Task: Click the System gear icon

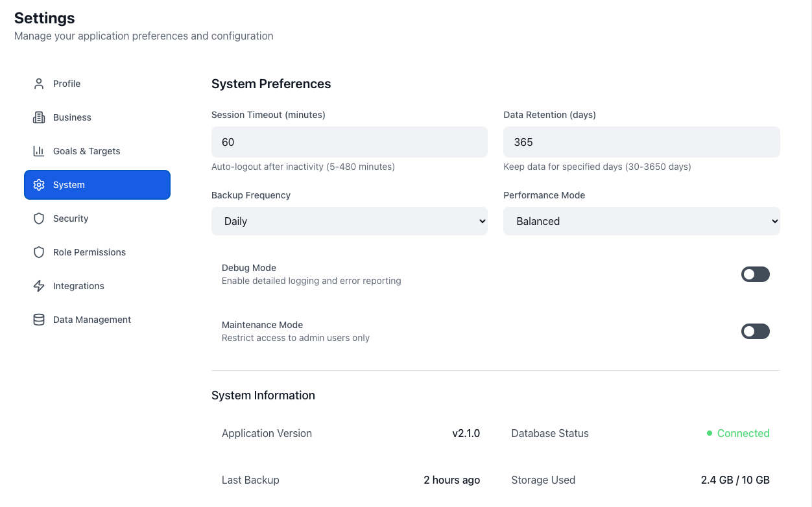Action: coord(39,185)
